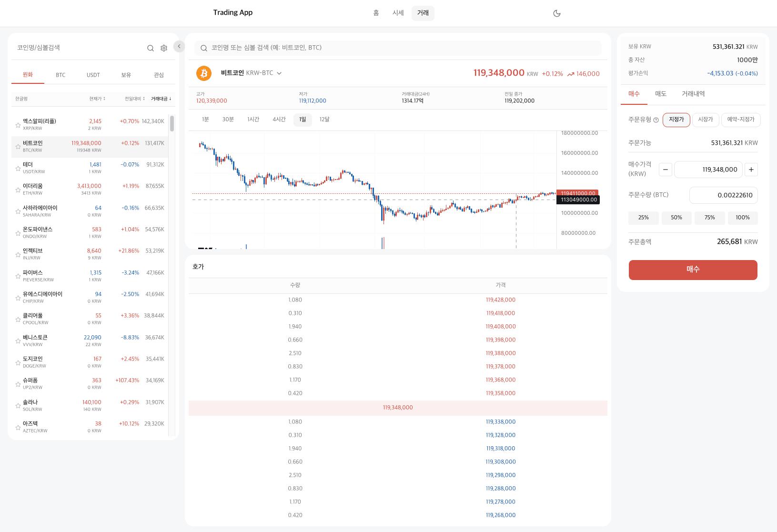Select the 4시간 chart interval
This screenshot has height=532, width=777.
point(279,120)
